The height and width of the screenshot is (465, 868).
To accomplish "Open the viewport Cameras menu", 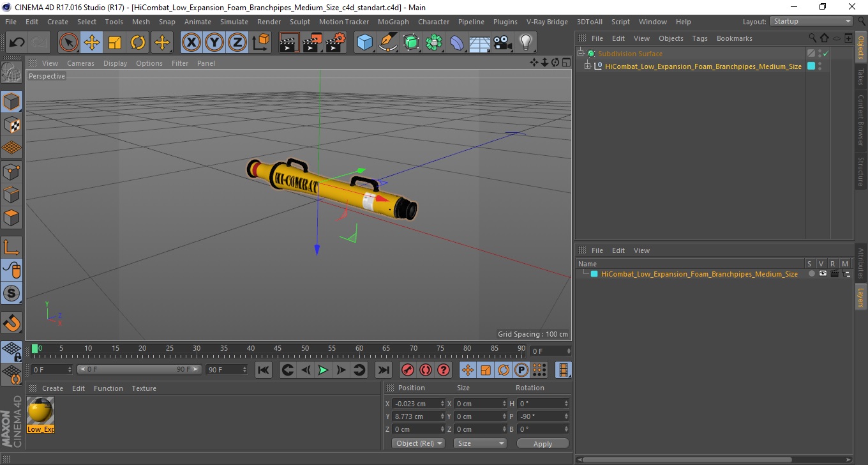I will [80, 63].
